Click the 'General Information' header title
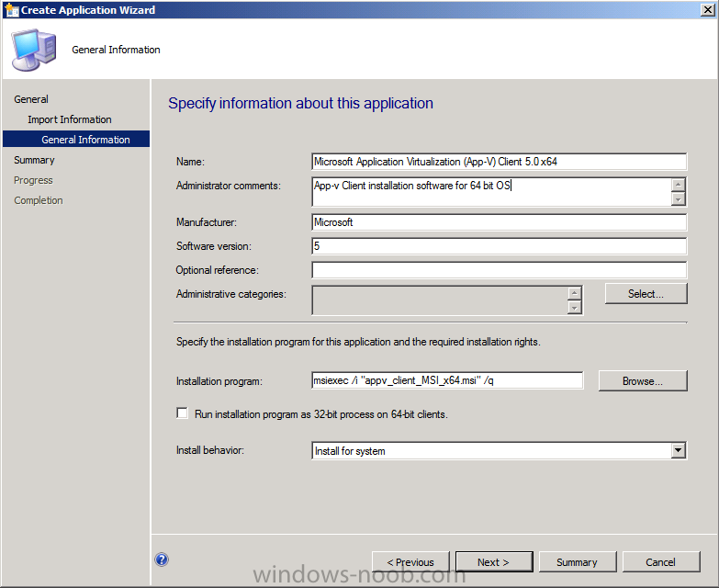The width and height of the screenshot is (719, 588). coord(116,50)
